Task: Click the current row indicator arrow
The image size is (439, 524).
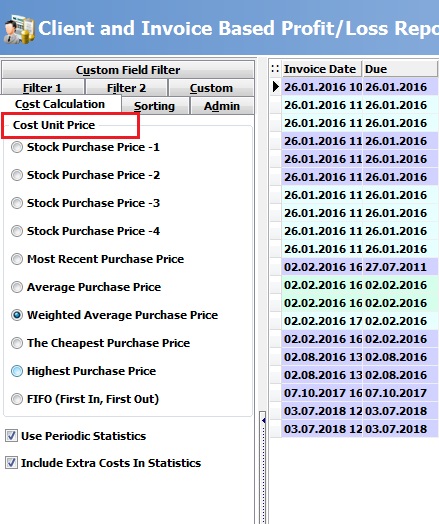Action: (x=276, y=87)
